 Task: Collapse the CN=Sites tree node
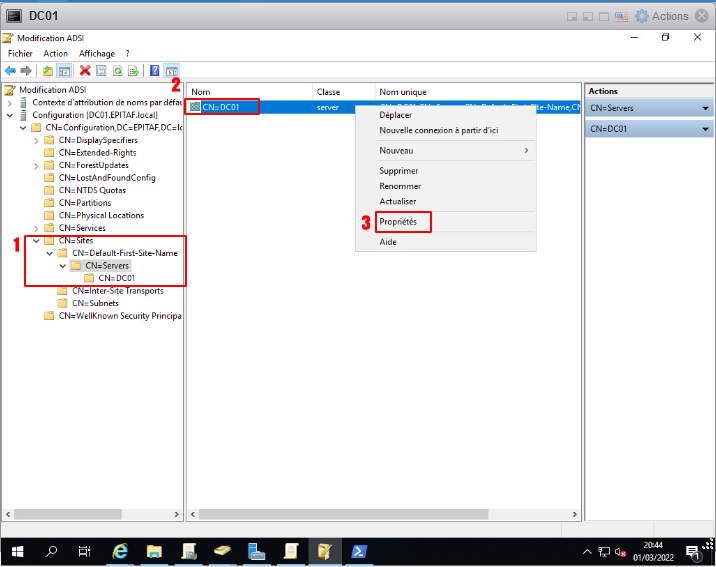(37, 240)
